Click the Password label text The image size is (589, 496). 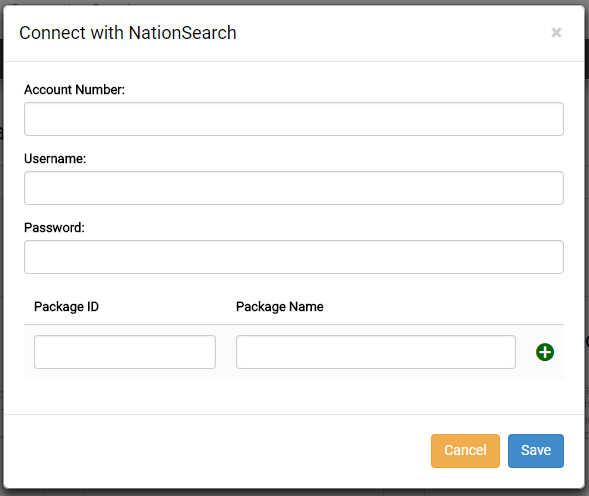tap(54, 228)
